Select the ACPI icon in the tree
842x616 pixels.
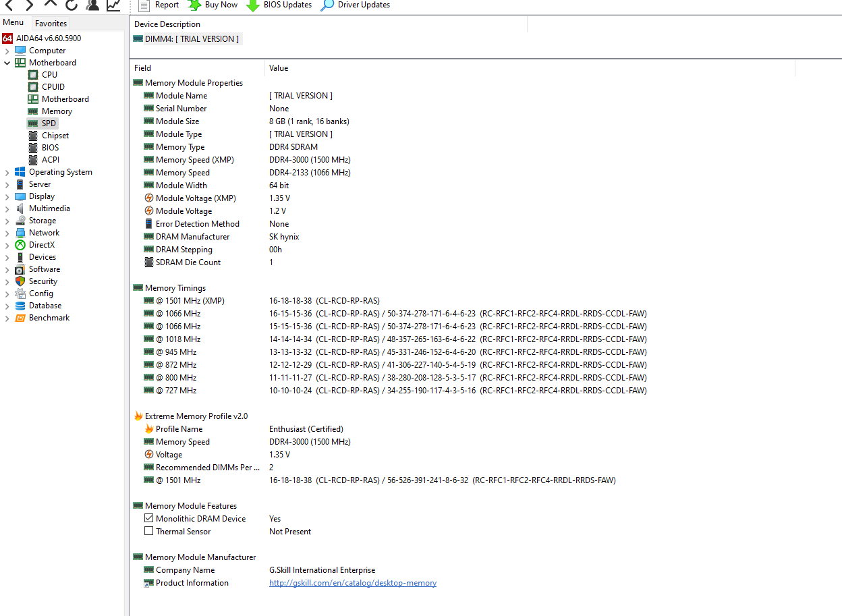pos(33,160)
